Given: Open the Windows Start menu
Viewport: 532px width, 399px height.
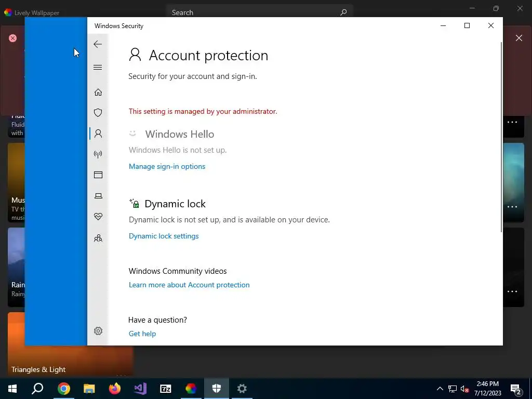Looking at the screenshot, I should pos(12,389).
